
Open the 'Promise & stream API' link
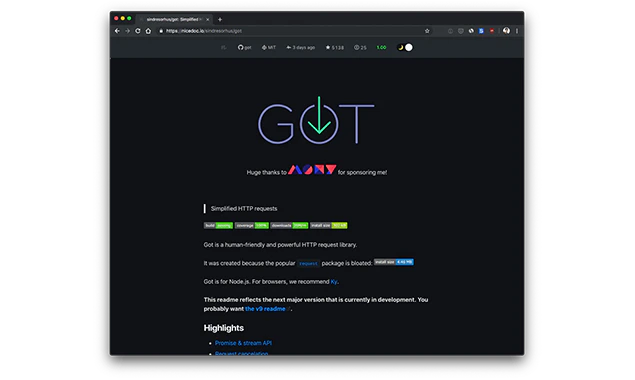tap(243, 343)
